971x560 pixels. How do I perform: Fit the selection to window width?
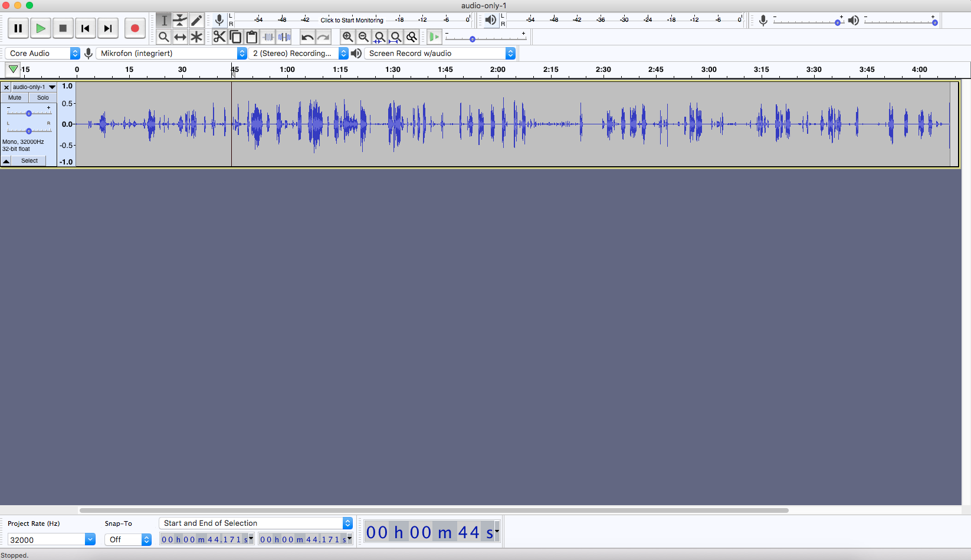380,37
